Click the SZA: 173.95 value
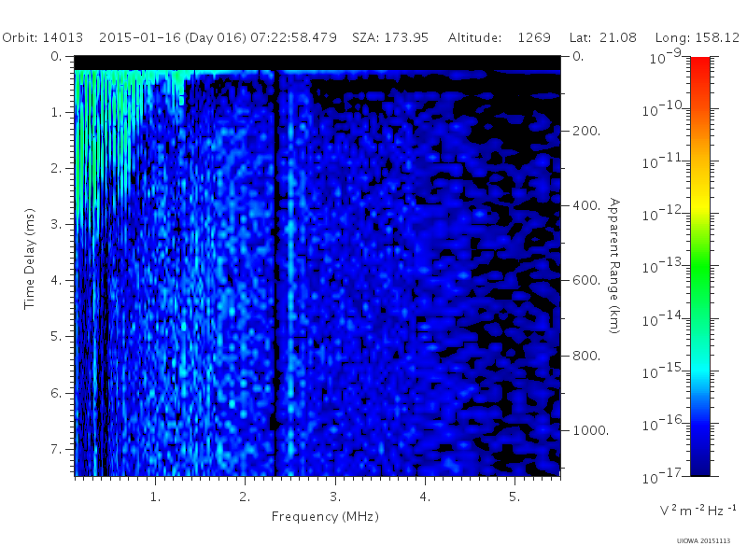 [390, 37]
